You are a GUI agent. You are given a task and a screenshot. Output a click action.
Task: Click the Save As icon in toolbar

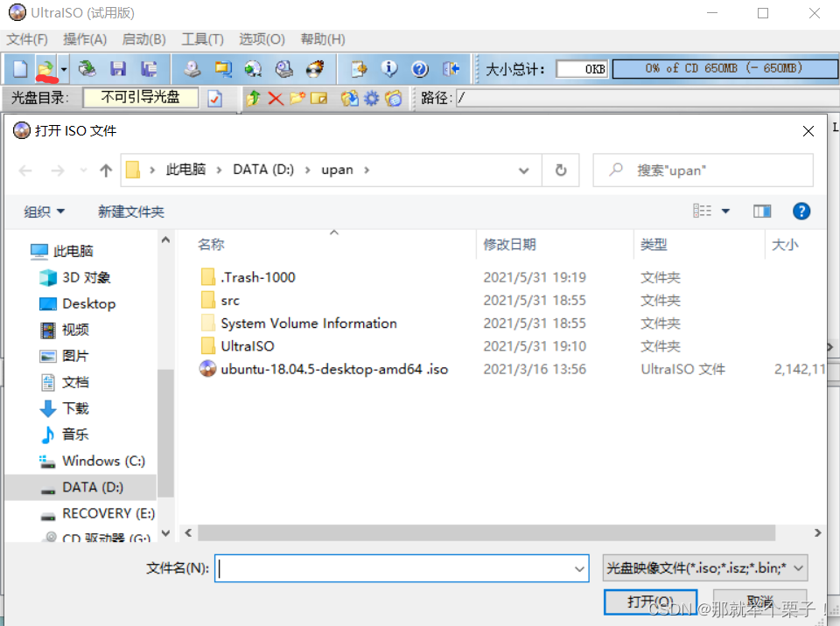pos(149,68)
